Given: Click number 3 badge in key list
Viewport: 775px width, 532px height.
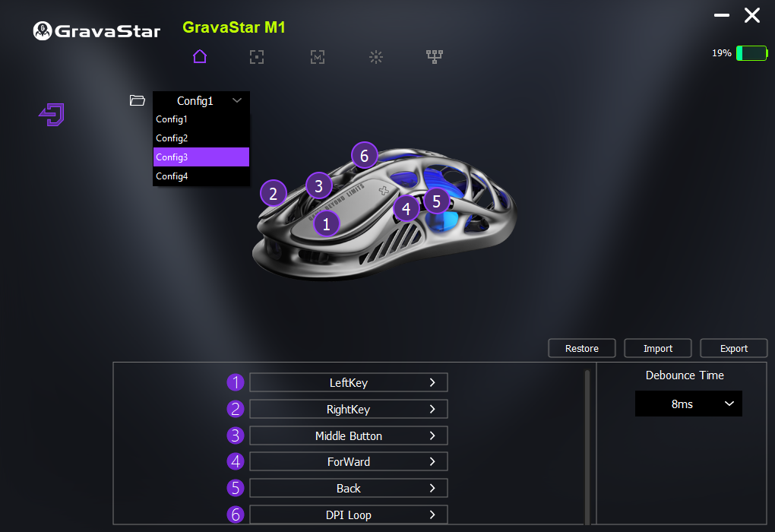Looking at the screenshot, I should 236,435.
